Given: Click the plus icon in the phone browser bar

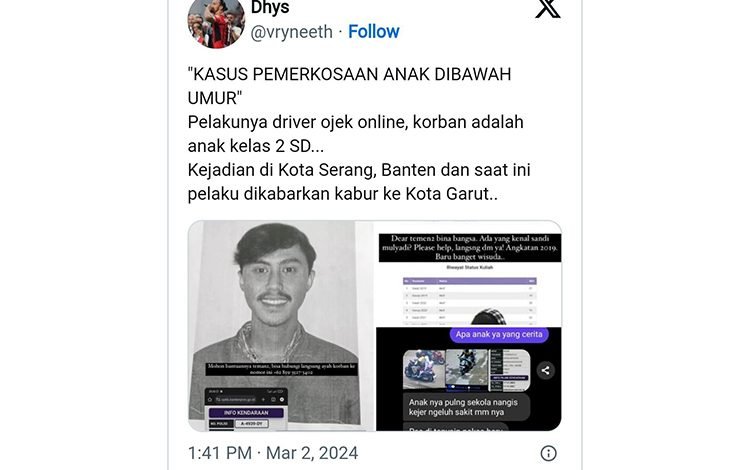Looking at the screenshot, I should point(263,400).
